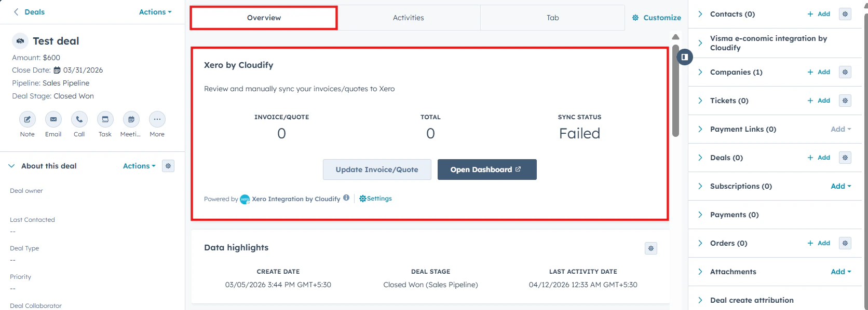
Task: Switch to the Overview tab
Action: point(264,18)
